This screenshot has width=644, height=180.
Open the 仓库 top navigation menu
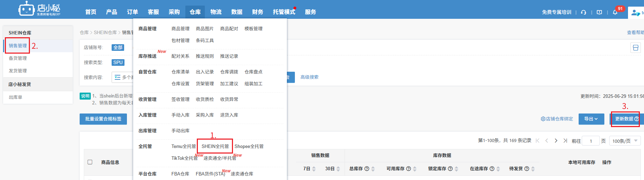(x=195, y=12)
